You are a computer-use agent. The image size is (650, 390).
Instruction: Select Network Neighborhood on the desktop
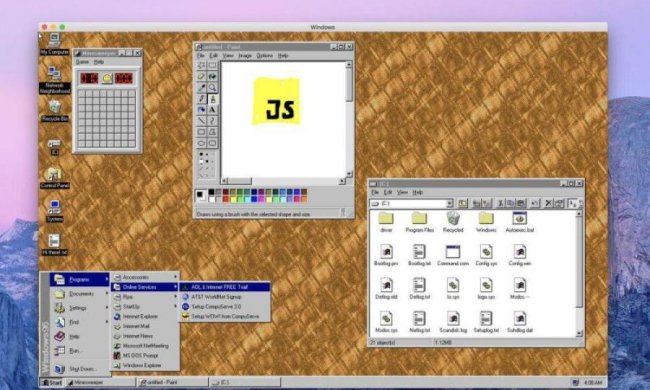pyautogui.click(x=55, y=80)
